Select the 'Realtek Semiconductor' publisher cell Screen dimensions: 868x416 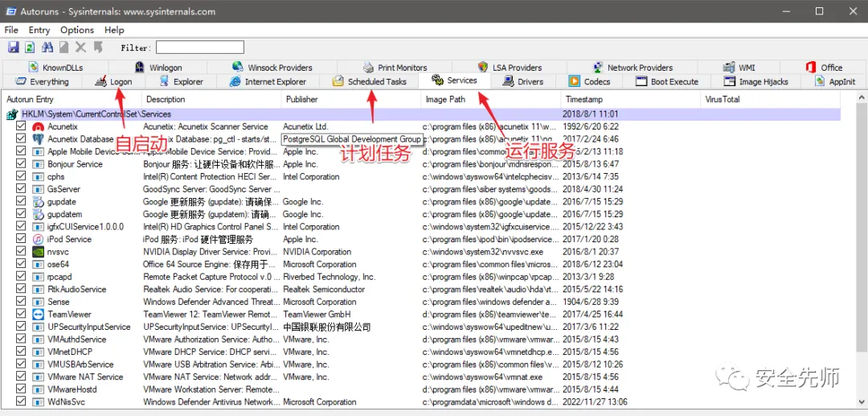coord(324,289)
